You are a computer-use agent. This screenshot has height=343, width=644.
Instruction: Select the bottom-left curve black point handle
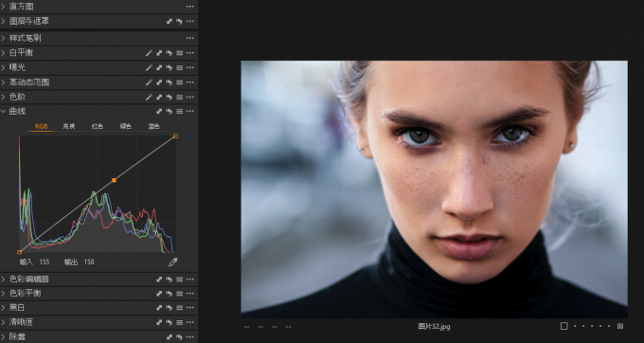click(19, 252)
